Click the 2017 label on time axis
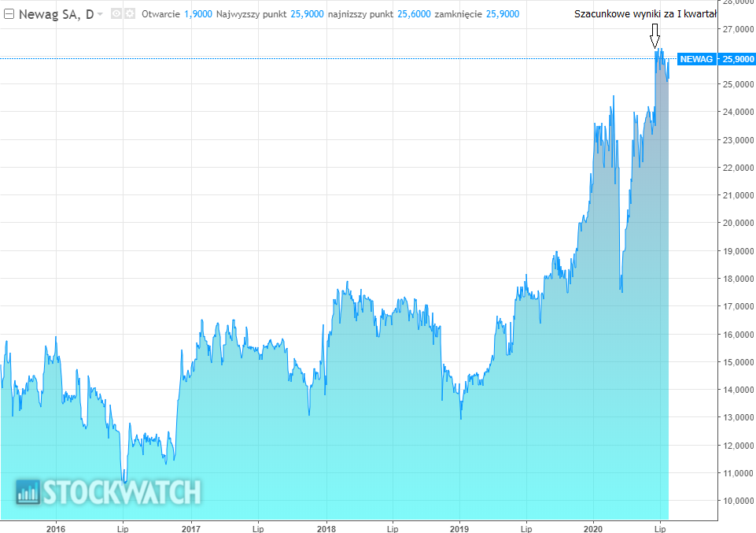The width and height of the screenshot is (756, 533). 191,528
